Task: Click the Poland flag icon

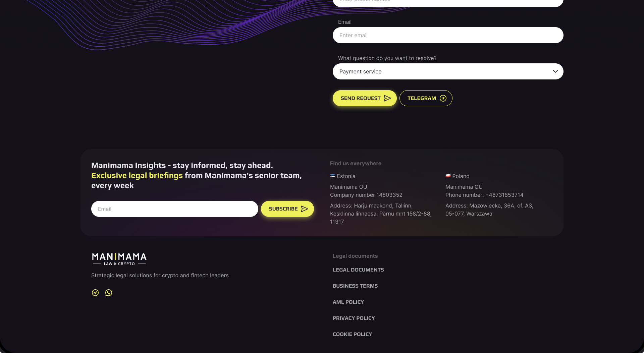Action: pos(448,176)
